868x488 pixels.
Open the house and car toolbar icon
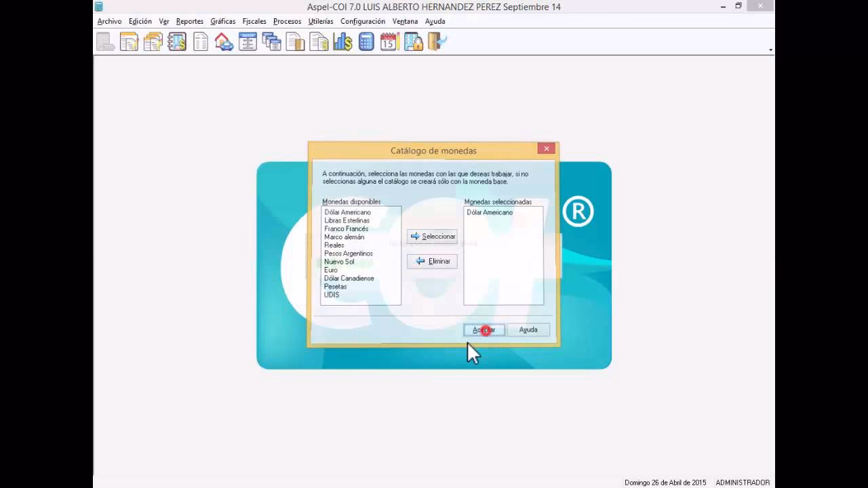click(224, 42)
